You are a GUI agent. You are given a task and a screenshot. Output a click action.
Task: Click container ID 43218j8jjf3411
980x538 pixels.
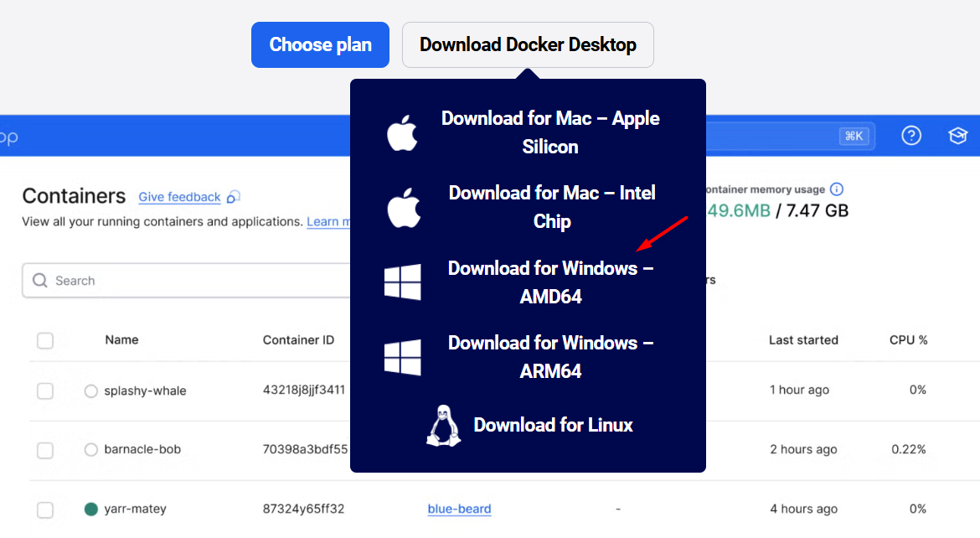pyautogui.click(x=304, y=390)
